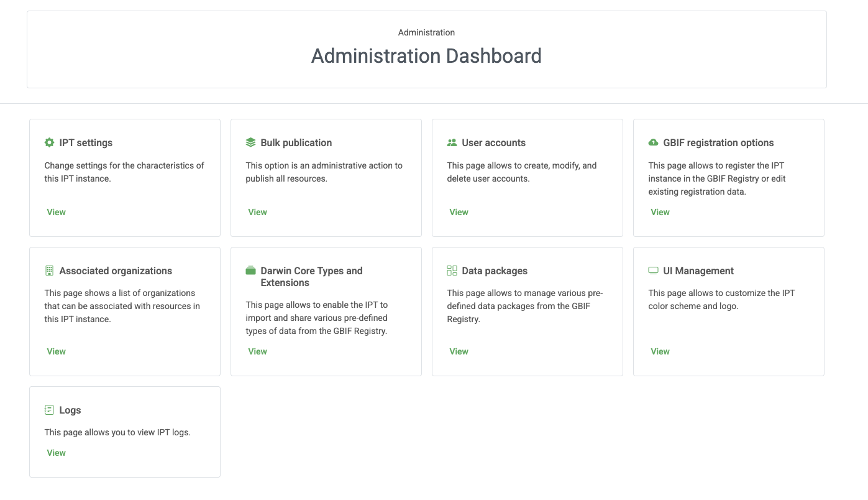Go to View under Associated organizations
868x500 pixels.
point(56,351)
